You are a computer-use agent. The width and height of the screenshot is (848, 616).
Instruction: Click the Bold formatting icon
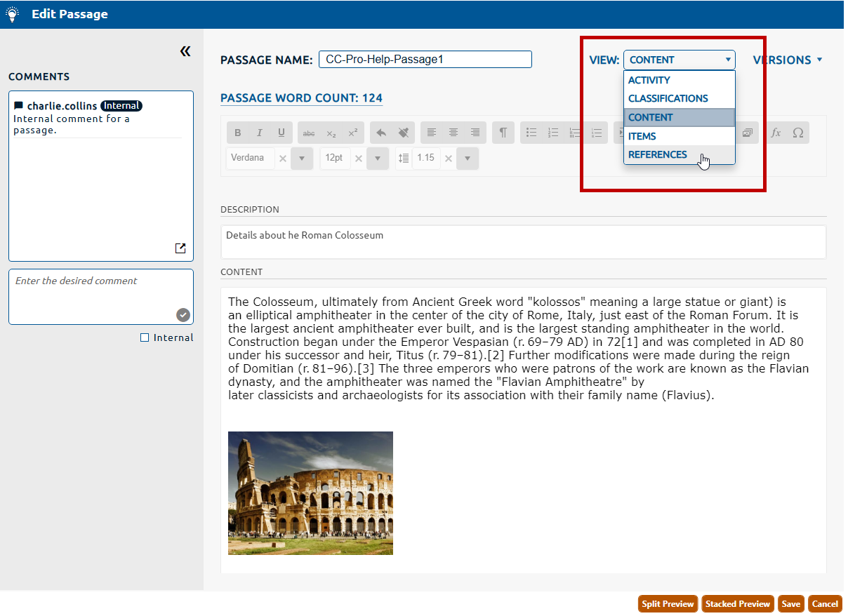[237, 133]
